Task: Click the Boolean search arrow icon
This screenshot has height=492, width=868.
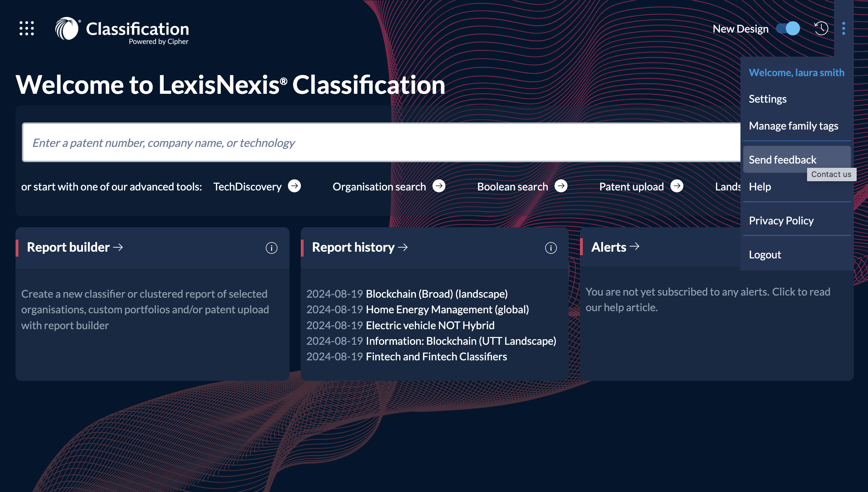Action: [x=561, y=186]
